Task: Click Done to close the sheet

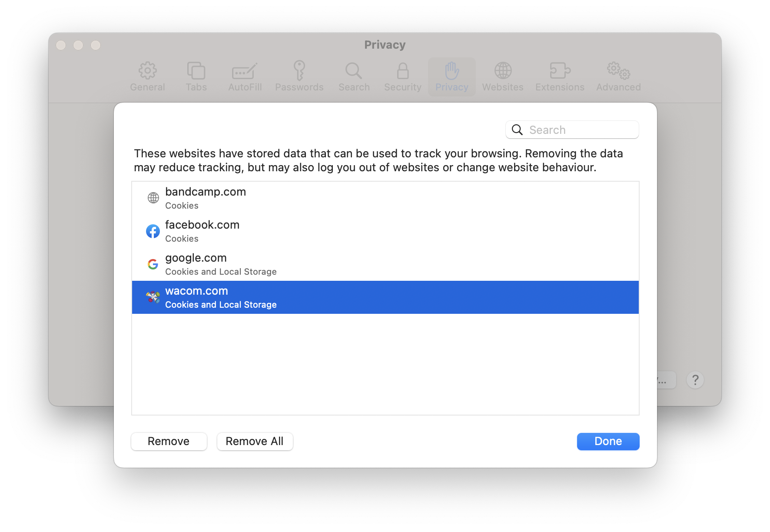Action: pyautogui.click(x=608, y=441)
